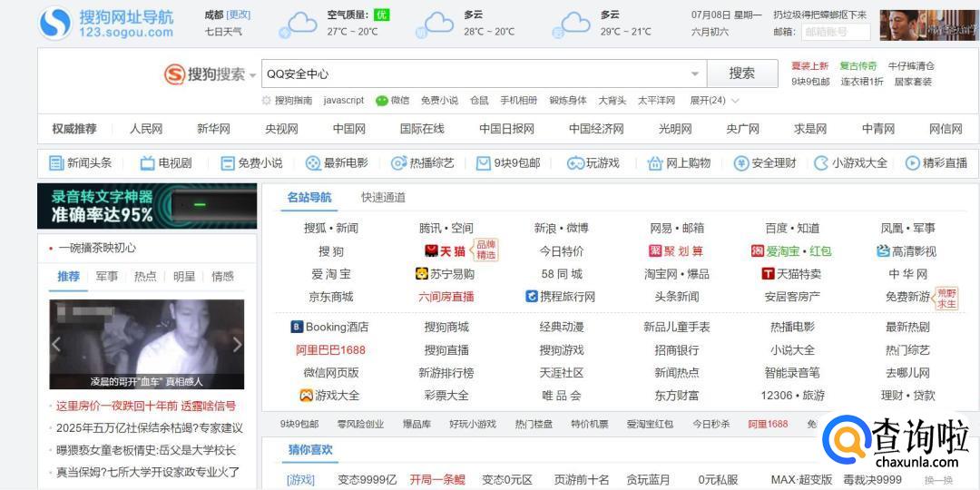
Task: Click the WeChat icon below search box
Action: click(x=382, y=101)
